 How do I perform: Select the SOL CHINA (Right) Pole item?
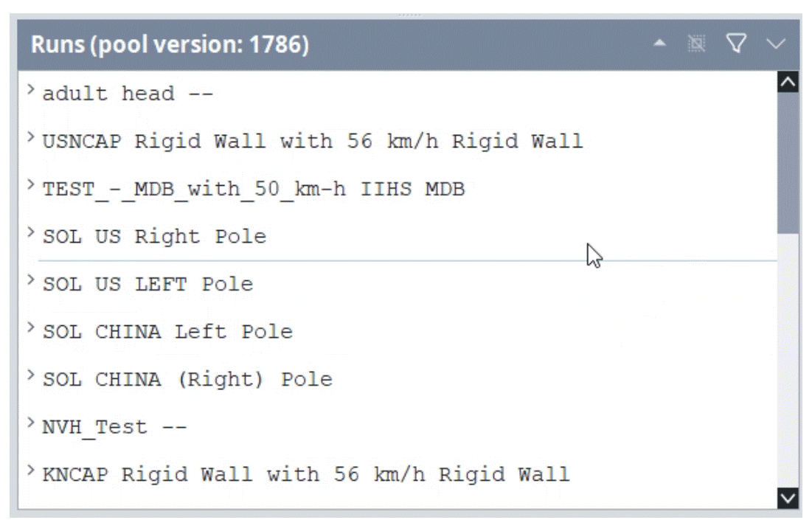(187, 380)
